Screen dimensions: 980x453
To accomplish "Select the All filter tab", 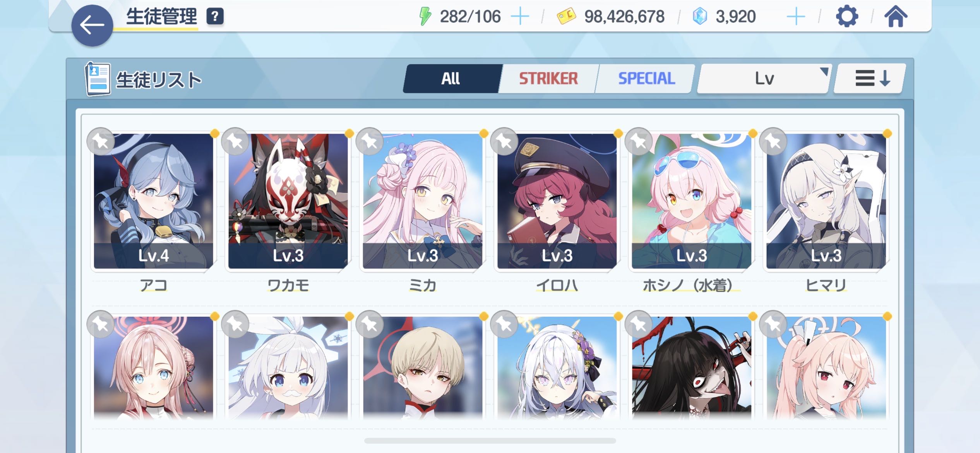I will point(451,79).
